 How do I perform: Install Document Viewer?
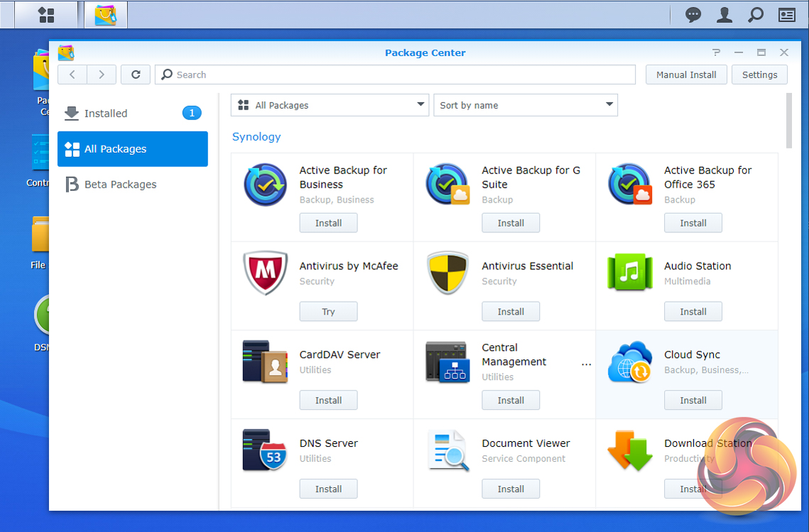coord(511,489)
